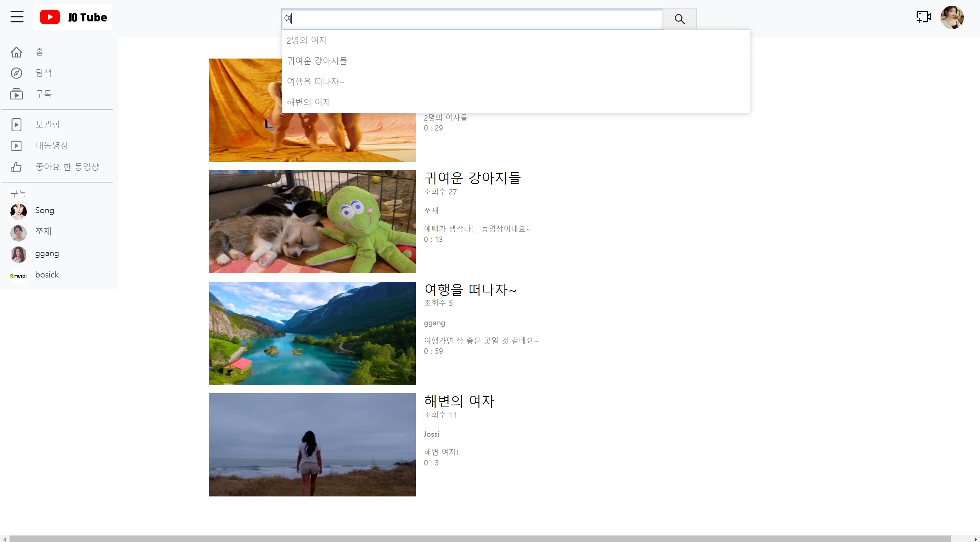Select suggestion 2명의 여자 from dropdown
The width and height of the screenshot is (980, 542).
(306, 40)
